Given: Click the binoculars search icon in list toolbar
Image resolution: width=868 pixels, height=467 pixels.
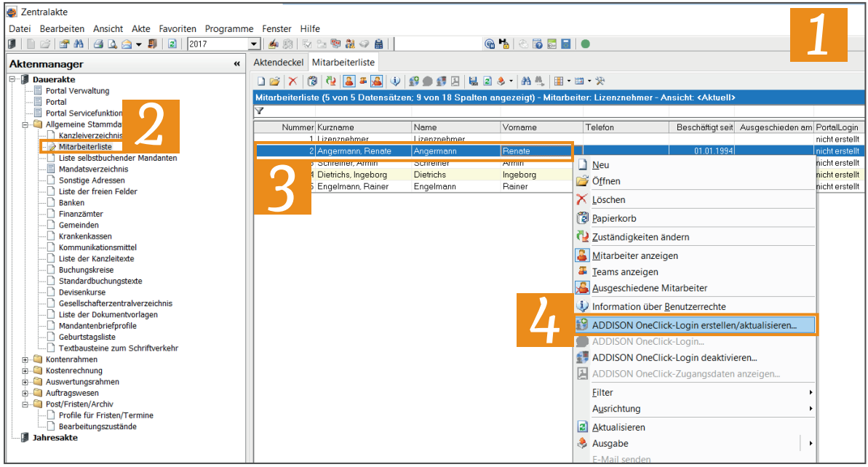Looking at the screenshot, I should 526,81.
